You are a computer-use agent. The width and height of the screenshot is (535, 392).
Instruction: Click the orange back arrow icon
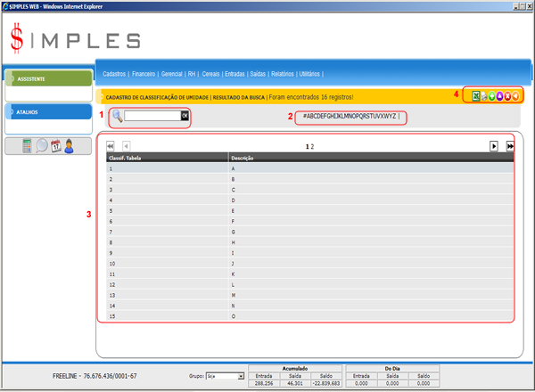pos(517,96)
